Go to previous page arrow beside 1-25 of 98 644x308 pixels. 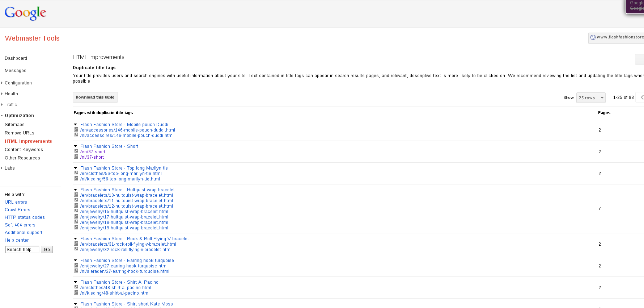(642, 97)
